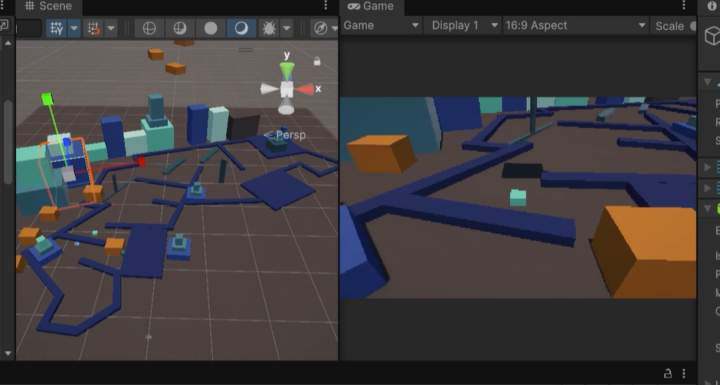Image resolution: width=720 pixels, height=385 pixels.
Task: Open the bottom panel three-dot menu
Action: [684, 373]
